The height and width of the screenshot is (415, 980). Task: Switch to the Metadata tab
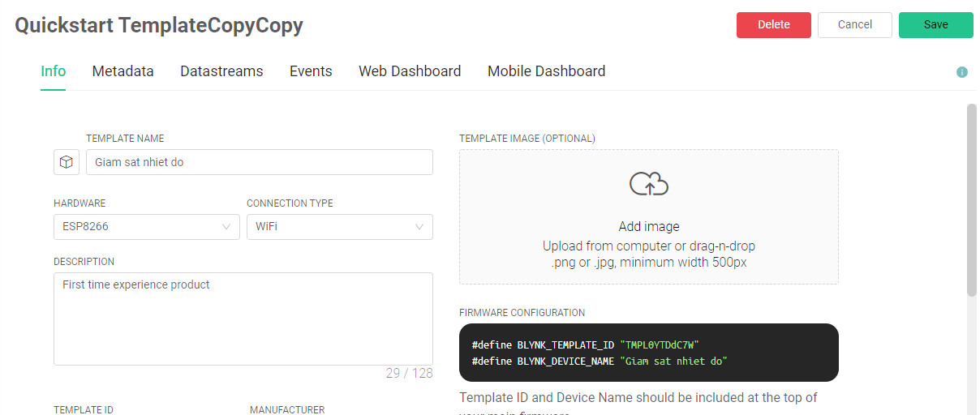point(122,71)
